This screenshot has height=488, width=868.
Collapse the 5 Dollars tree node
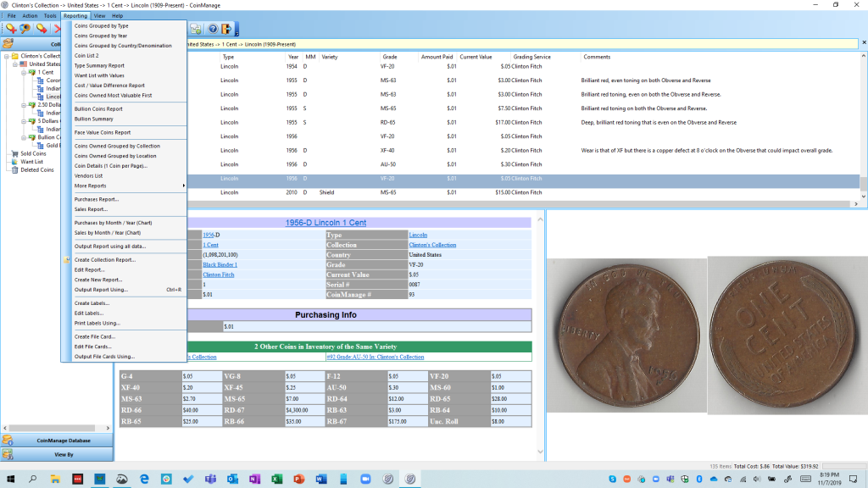click(x=23, y=121)
